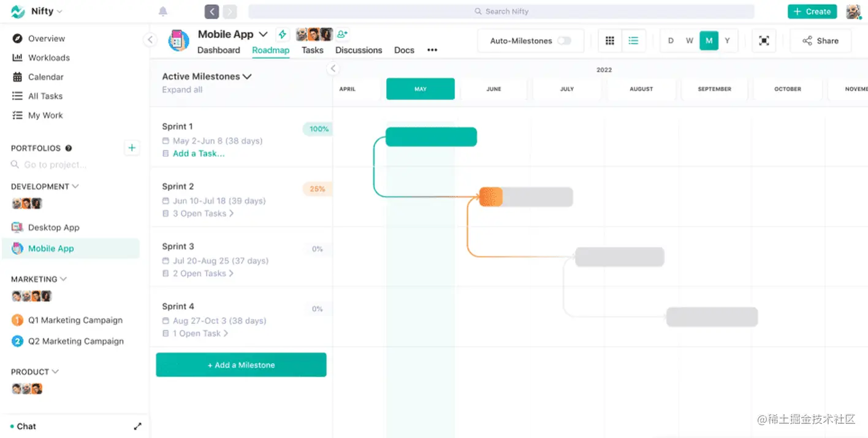The width and height of the screenshot is (868, 438).
Task: Select the Year timeline view
Action: click(728, 41)
